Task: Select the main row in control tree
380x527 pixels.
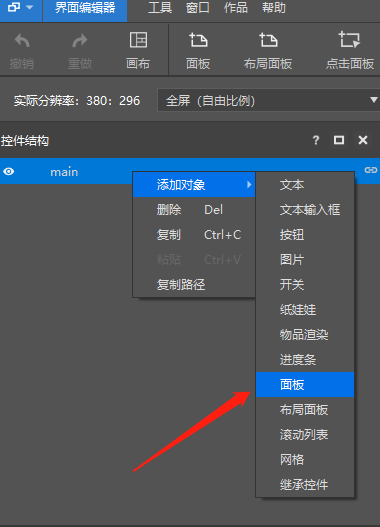Action: [190, 171]
